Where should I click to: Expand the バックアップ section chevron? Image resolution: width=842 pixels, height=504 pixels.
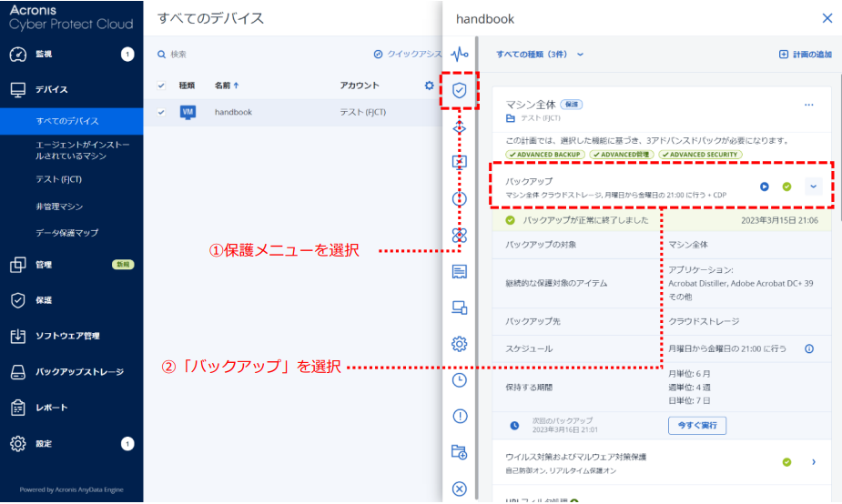click(813, 186)
